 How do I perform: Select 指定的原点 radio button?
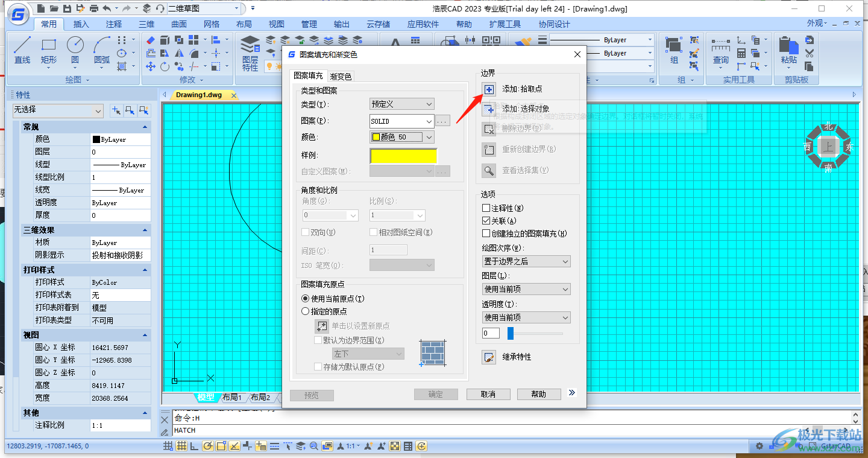click(305, 311)
